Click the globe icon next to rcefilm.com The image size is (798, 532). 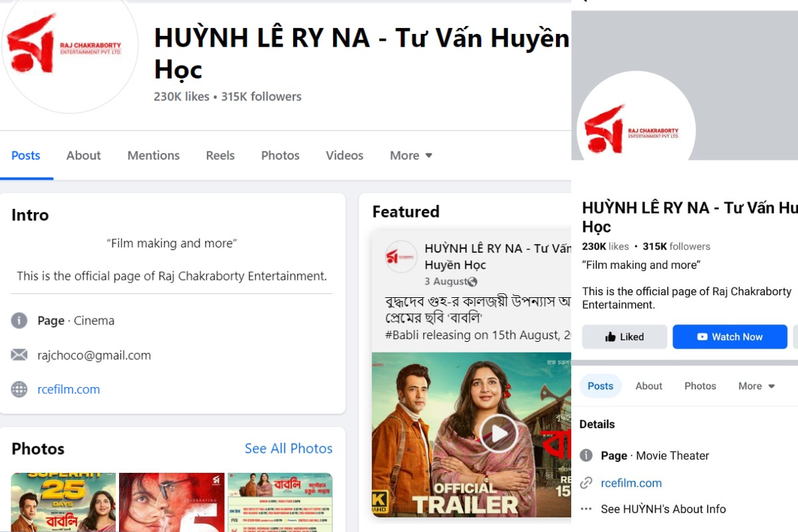(19, 390)
